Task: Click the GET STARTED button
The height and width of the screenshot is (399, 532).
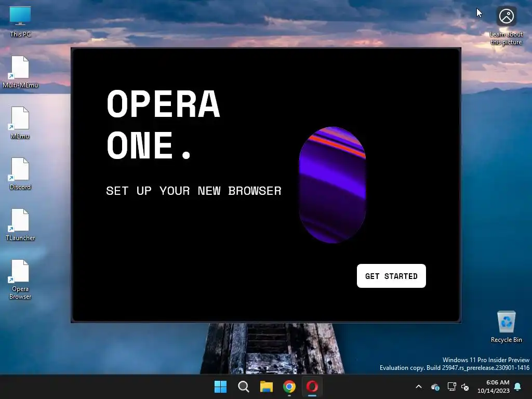Action: click(x=391, y=276)
